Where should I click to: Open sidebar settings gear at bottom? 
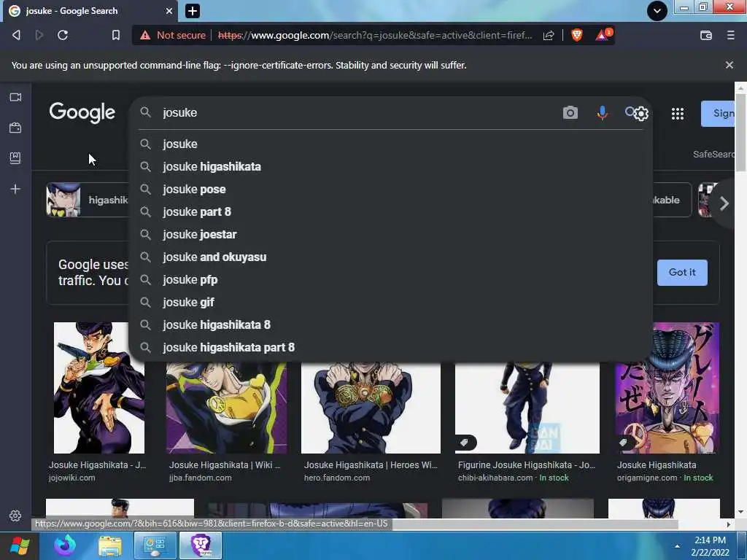click(x=15, y=516)
